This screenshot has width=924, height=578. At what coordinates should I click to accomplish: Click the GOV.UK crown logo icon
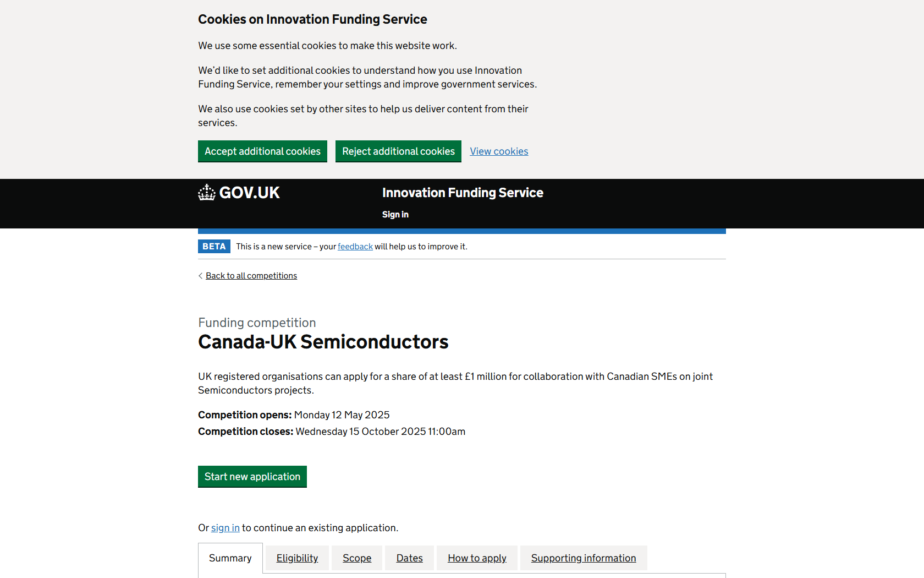207,193
